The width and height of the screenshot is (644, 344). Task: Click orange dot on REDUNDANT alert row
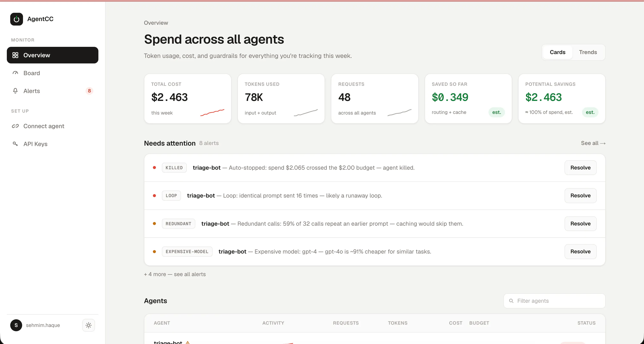point(154,224)
